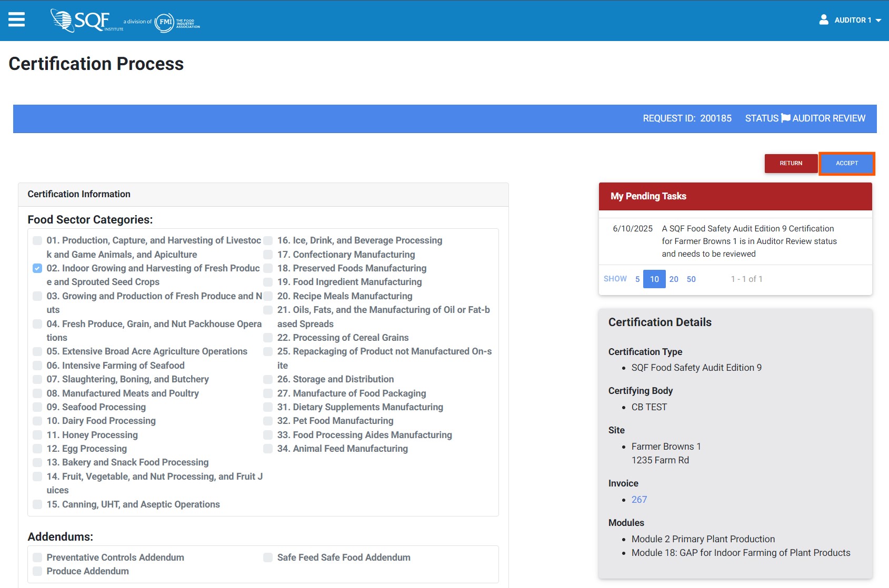
Task: Click the Auditor 1 user profile icon
Action: point(824,20)
